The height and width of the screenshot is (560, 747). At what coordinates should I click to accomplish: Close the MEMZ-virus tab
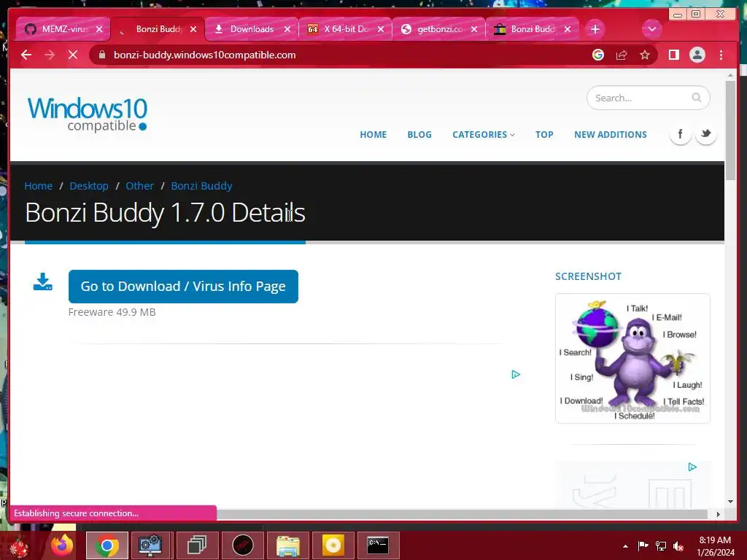point(99,29)
